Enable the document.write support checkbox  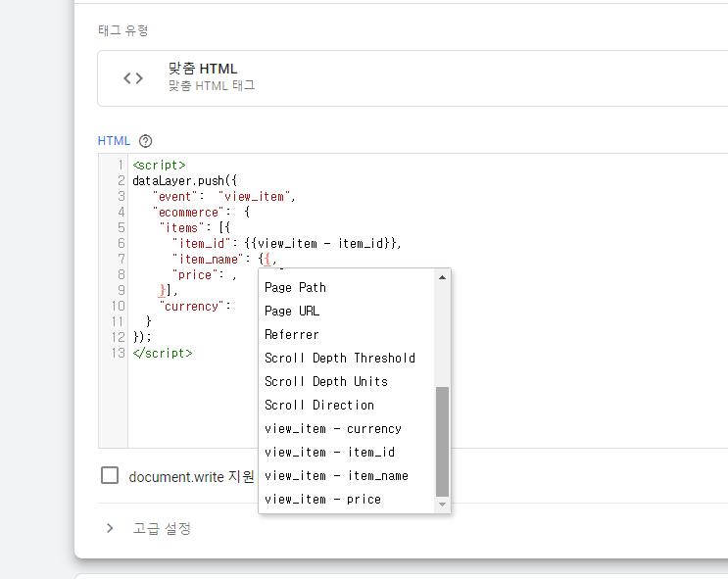coord(110,475)
